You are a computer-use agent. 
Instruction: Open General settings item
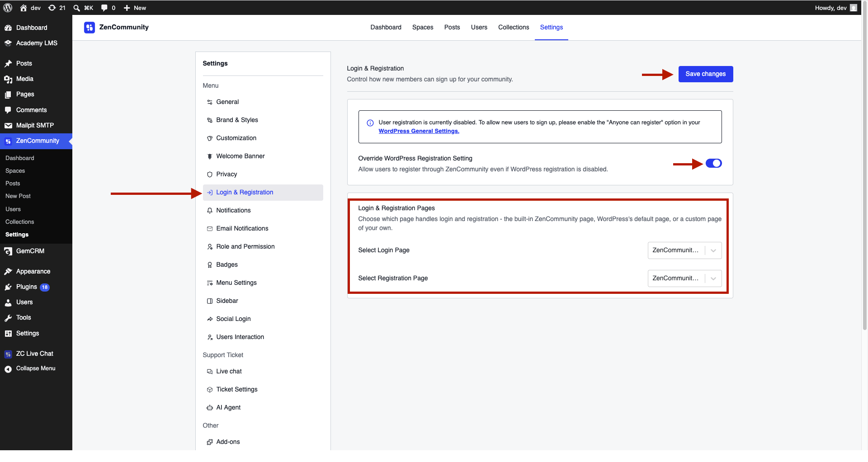263,102
